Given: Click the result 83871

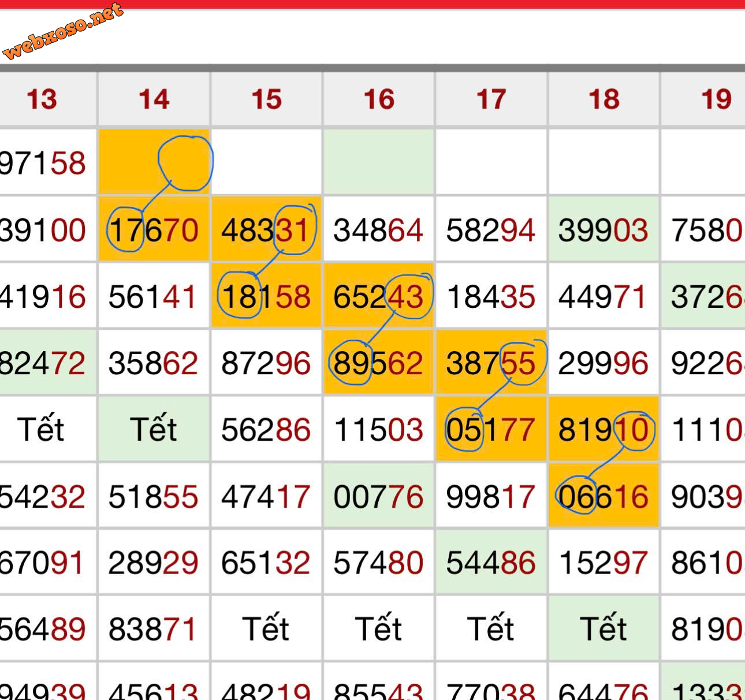Looking at the screenshot, I should tap(154, 628).
